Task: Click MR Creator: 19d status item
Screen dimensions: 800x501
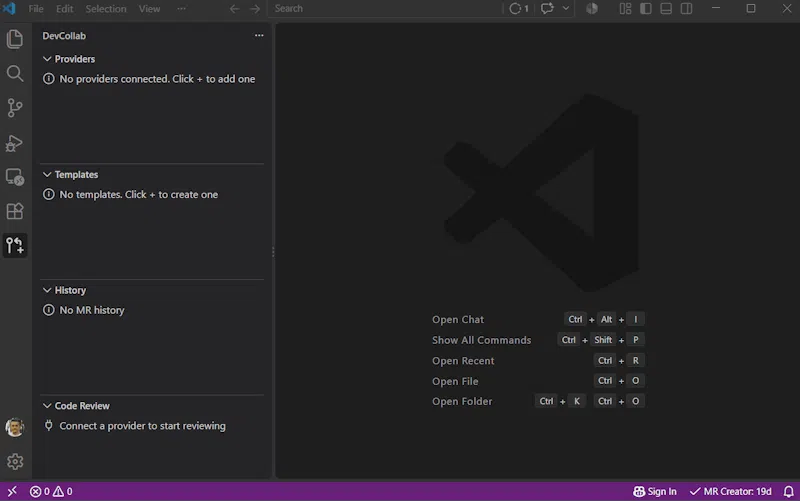Action: pos(730,491)
